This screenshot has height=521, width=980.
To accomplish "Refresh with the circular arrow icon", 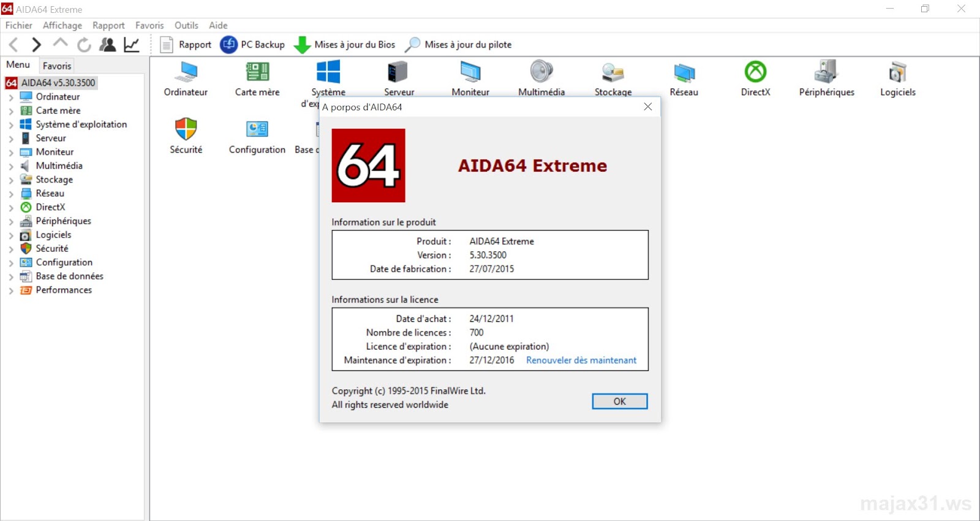I will tap(84, 45).
